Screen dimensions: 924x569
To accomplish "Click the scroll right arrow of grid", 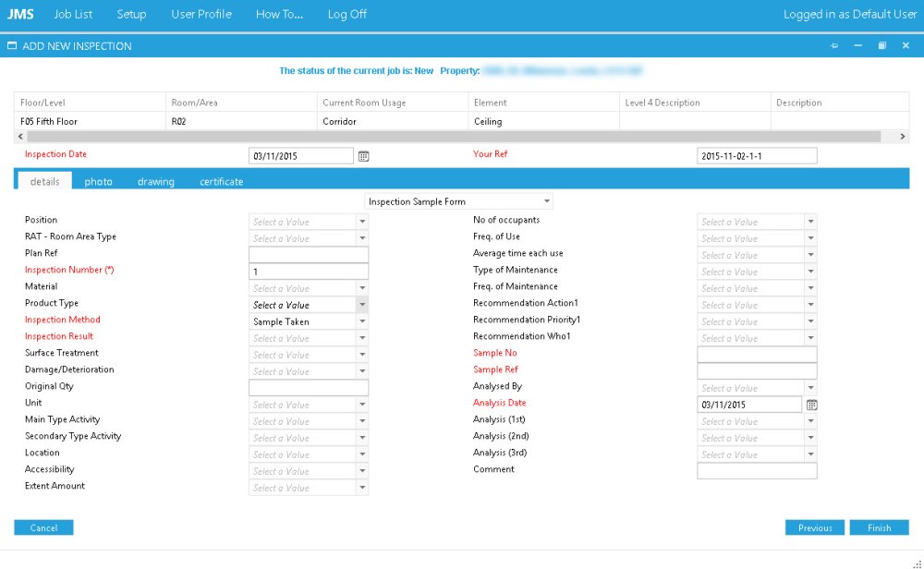I will 902,136.
